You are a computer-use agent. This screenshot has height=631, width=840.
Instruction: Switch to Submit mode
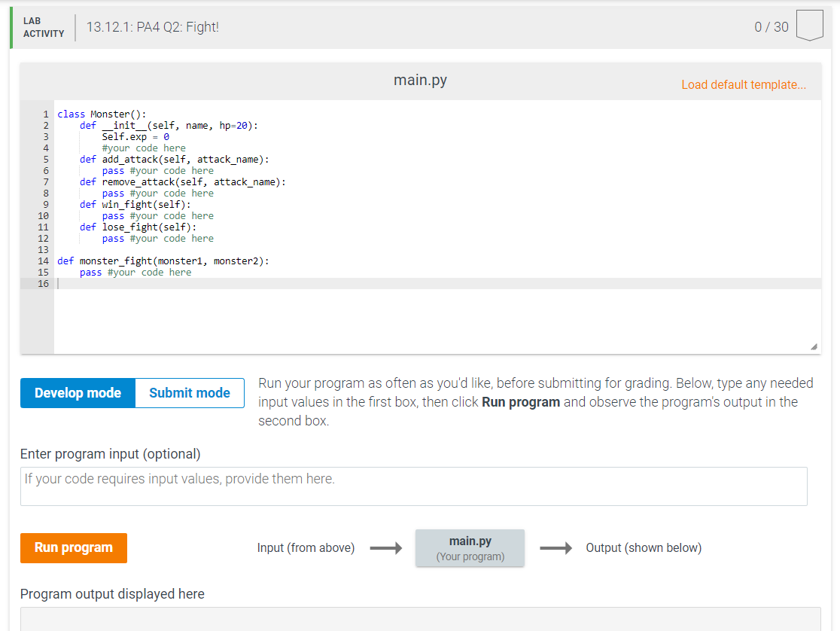189,392
